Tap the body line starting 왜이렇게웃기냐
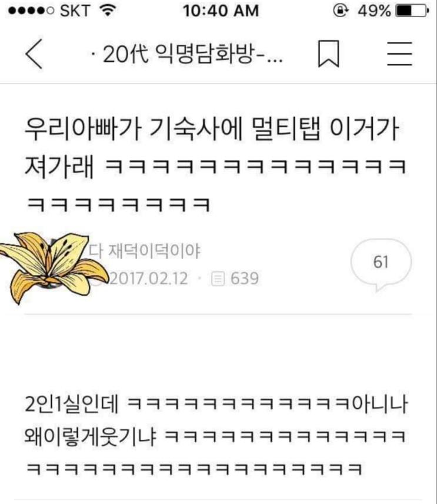 pyautogui.click(x=215, y=436)
